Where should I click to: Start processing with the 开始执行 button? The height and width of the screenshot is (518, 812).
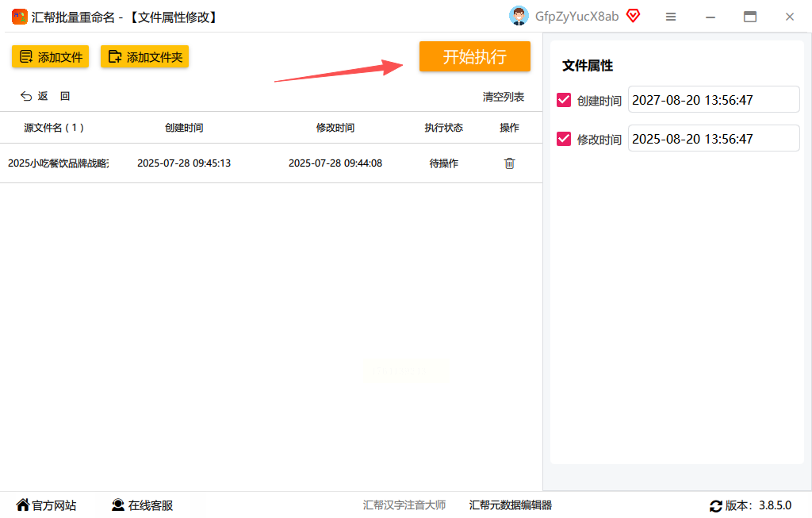(474, 56)
